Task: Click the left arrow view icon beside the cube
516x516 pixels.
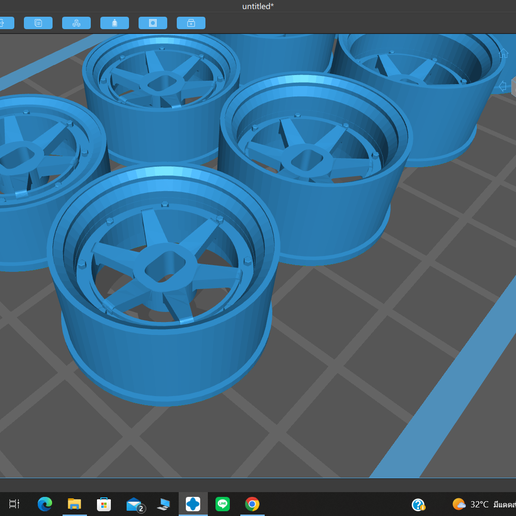Action: click(503, 87)
